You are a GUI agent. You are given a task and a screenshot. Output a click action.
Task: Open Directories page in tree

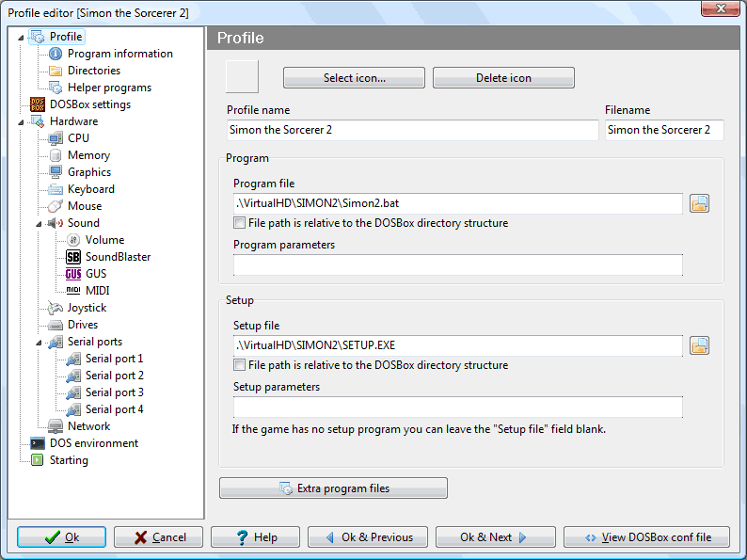(x=94, y=71)
